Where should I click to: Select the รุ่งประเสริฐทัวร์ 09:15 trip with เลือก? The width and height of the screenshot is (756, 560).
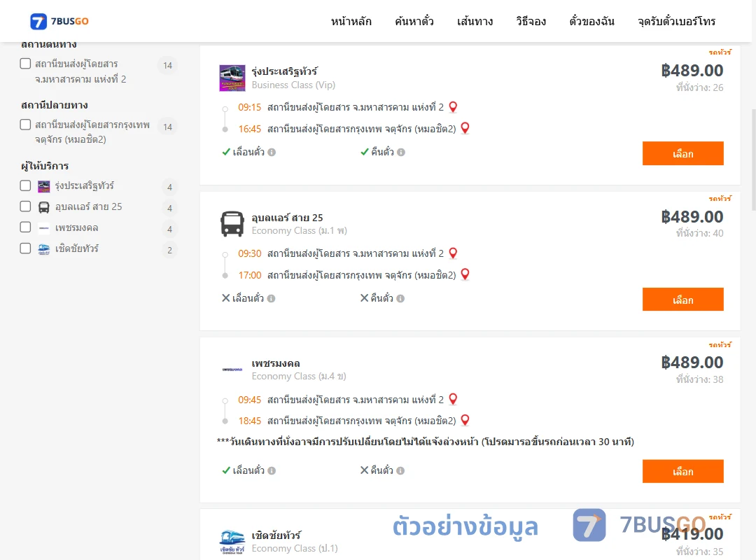point(682,153)
